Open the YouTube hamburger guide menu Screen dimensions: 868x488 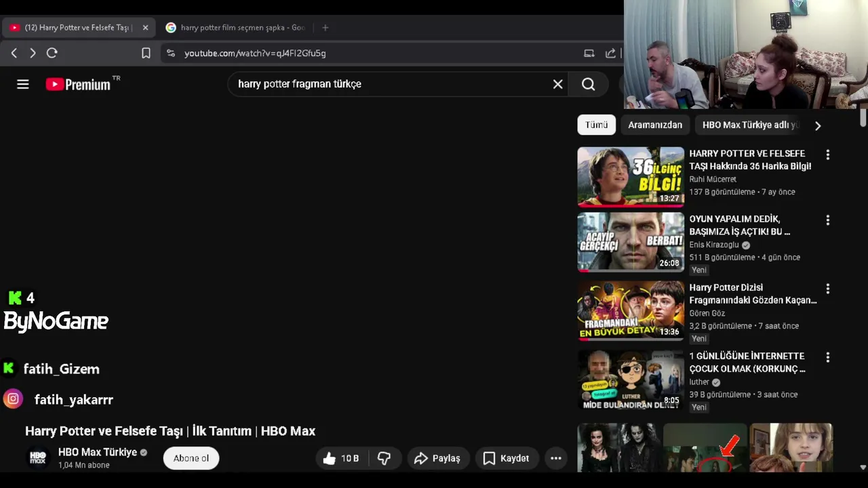click(23, 84)
